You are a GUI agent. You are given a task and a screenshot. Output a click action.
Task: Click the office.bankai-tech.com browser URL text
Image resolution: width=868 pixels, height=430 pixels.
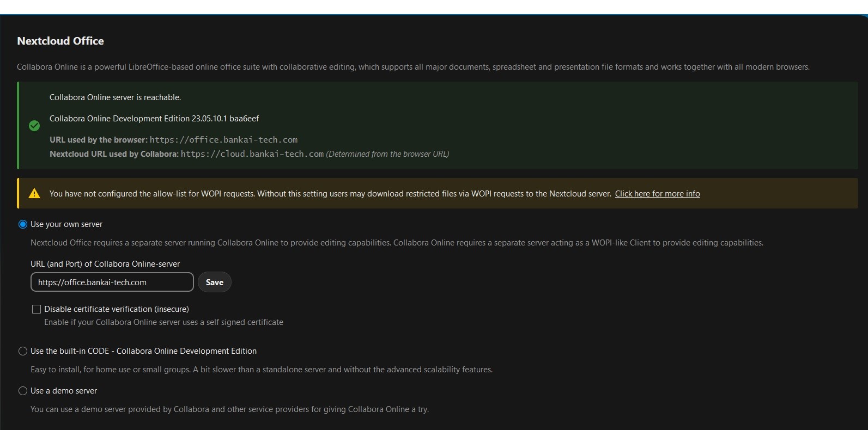click(x=223, y=140)
